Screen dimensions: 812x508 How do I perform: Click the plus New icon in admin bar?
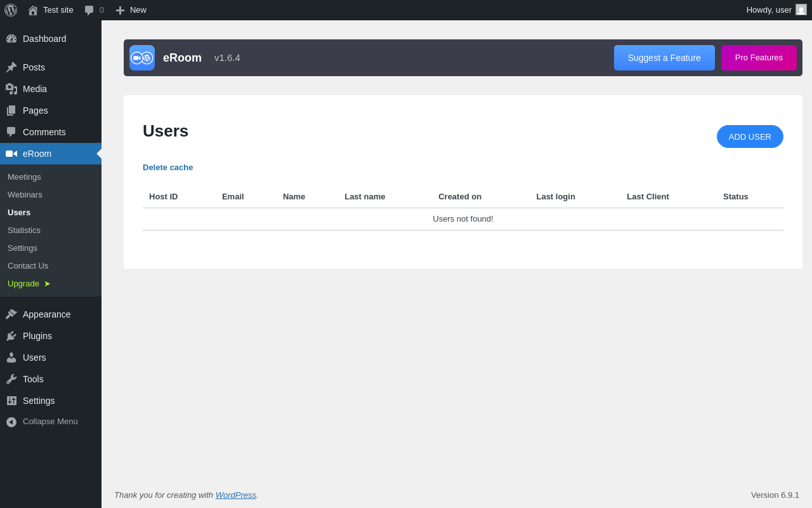120,10
